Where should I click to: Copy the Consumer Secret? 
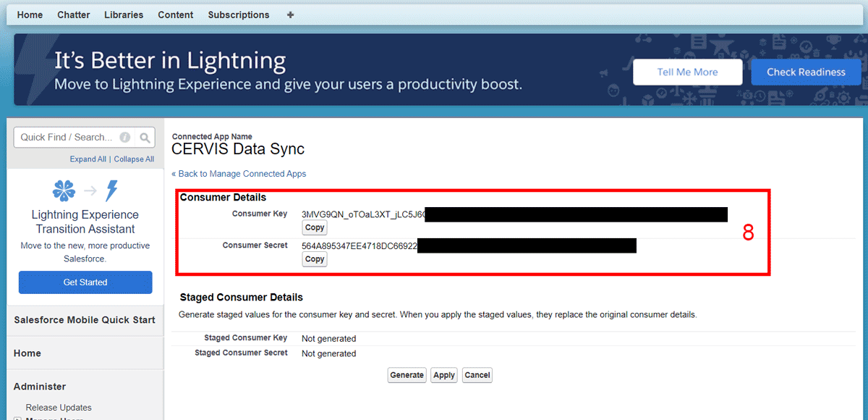pos(315,259)
